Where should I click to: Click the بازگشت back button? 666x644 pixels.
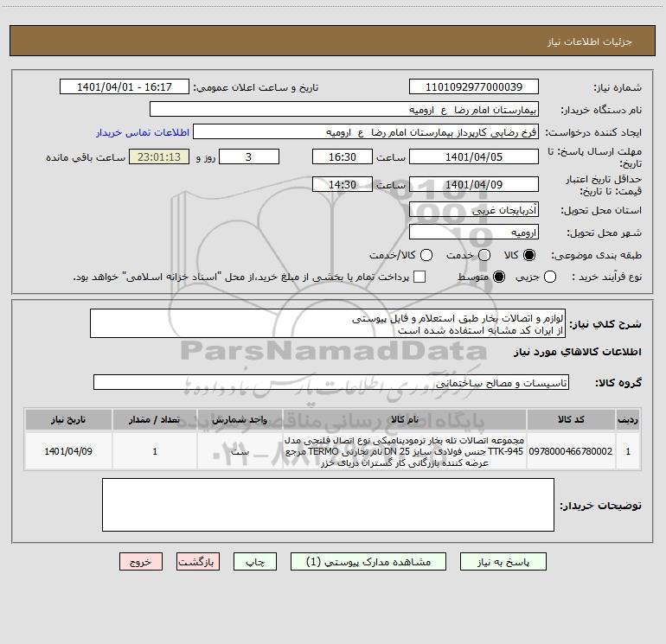(x=198, y=562)
